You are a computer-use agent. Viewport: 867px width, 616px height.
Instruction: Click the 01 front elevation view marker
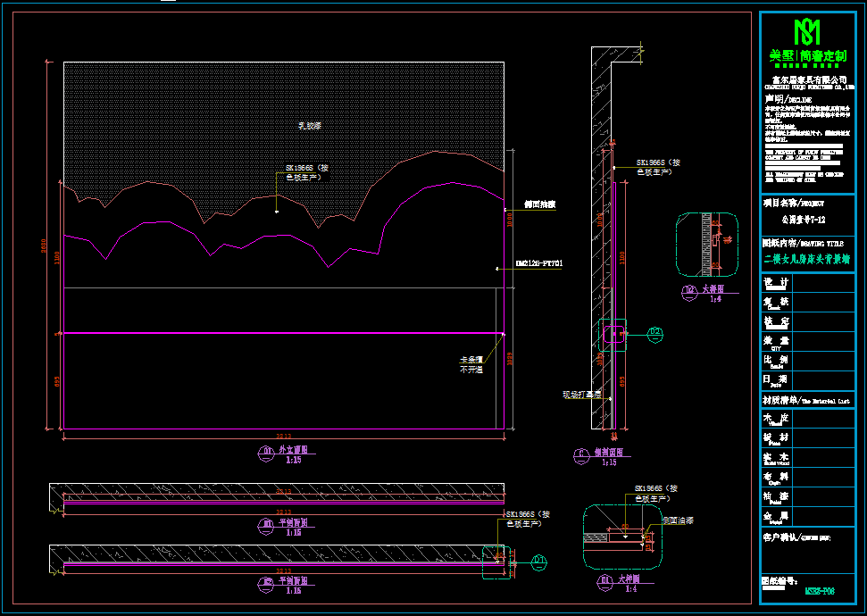[267, 452]
